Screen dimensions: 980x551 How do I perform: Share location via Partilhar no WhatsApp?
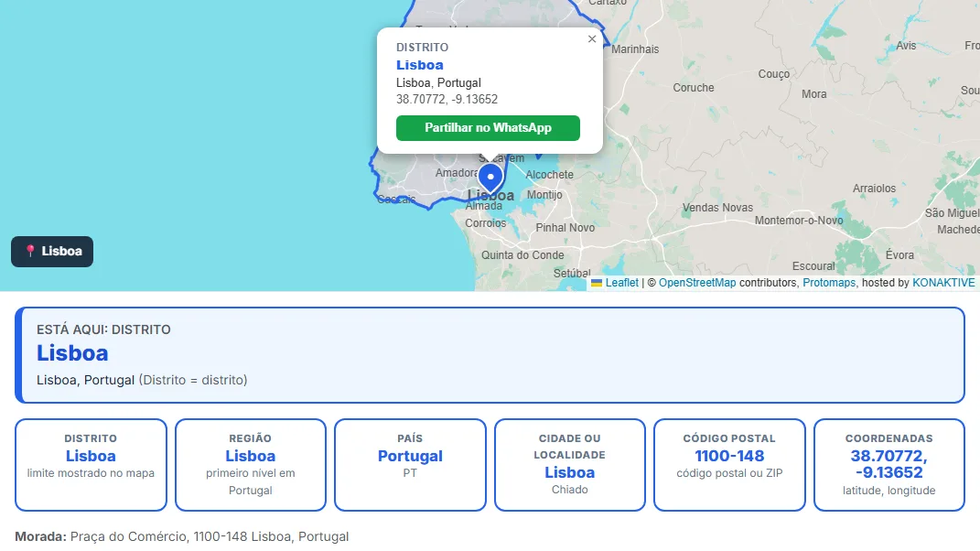(x=488, y=127)
